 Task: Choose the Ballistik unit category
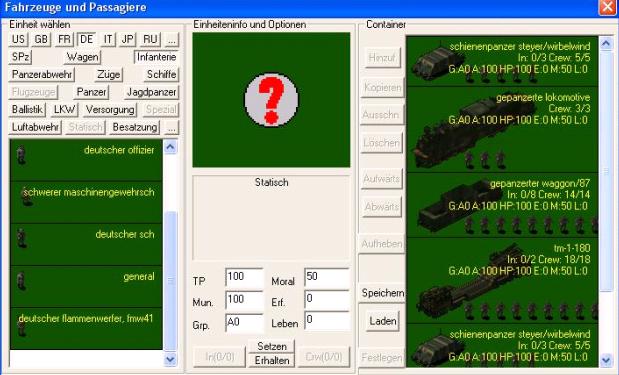click(27, 109)
